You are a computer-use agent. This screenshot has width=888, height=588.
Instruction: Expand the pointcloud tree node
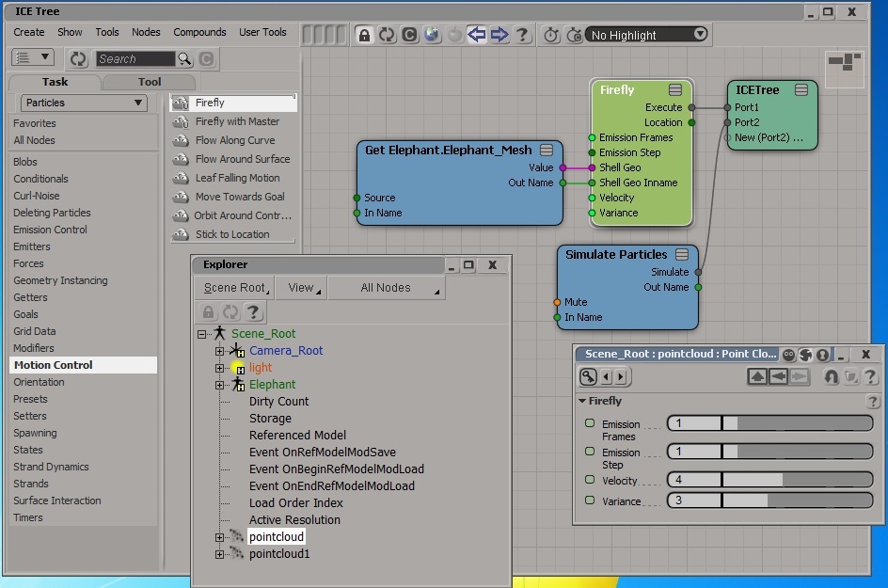[x=219, y=537]
